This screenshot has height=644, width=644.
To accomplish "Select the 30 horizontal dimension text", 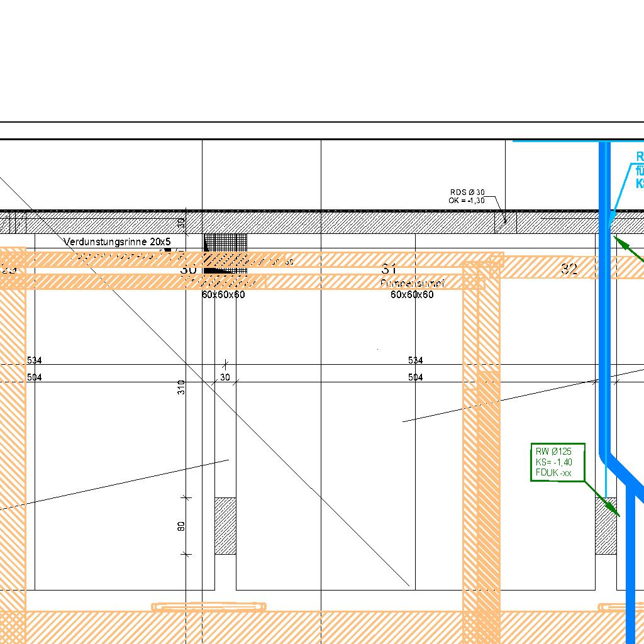I will pyautogui.click(x=225, y=377).
